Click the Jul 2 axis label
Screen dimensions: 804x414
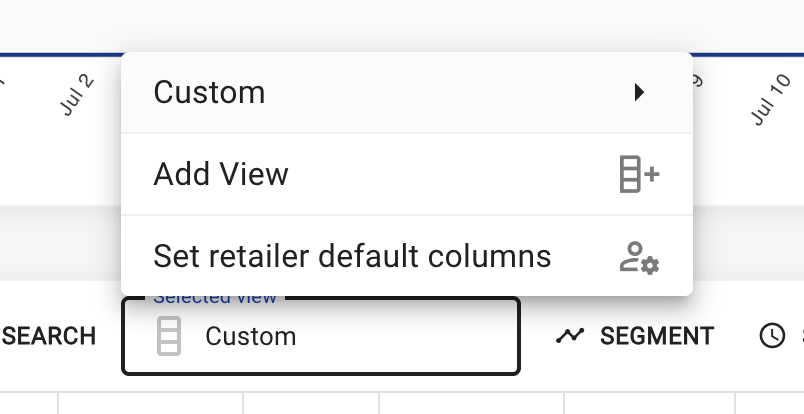tap(77, 95)
